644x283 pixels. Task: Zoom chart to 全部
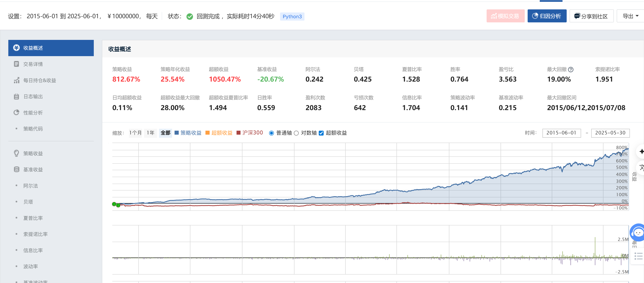[165, 133]
